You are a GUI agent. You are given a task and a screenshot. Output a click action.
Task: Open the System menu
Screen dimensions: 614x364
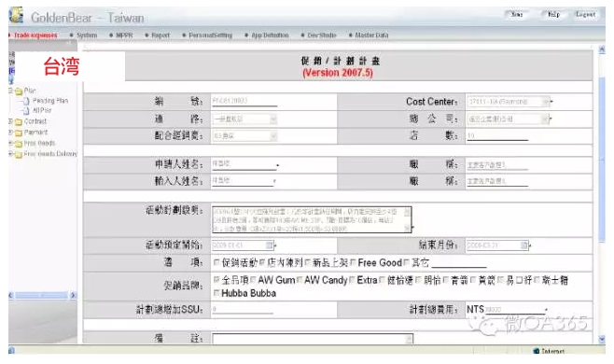[x=87, y=35]
